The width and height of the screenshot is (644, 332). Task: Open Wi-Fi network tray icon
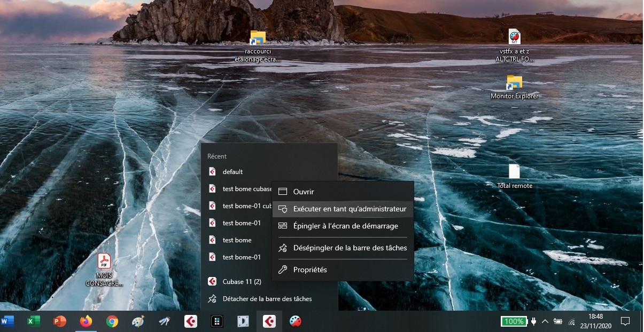point(572,322)
